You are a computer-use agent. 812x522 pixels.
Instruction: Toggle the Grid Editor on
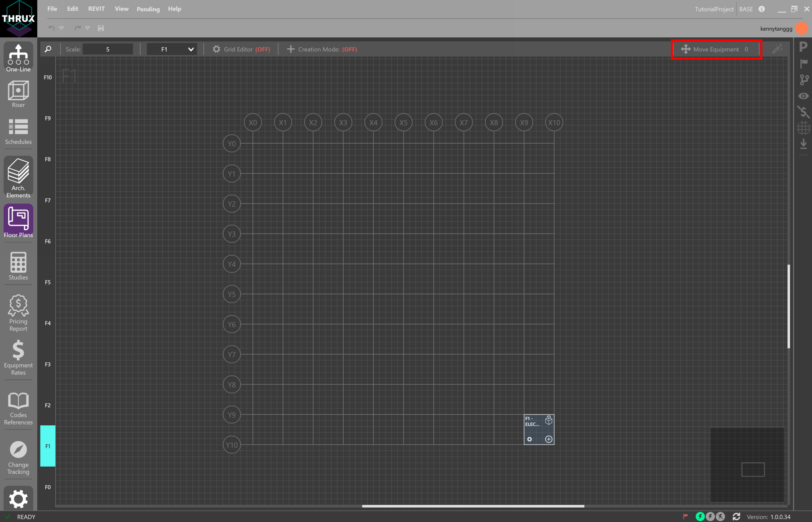[x=241, y=49]
